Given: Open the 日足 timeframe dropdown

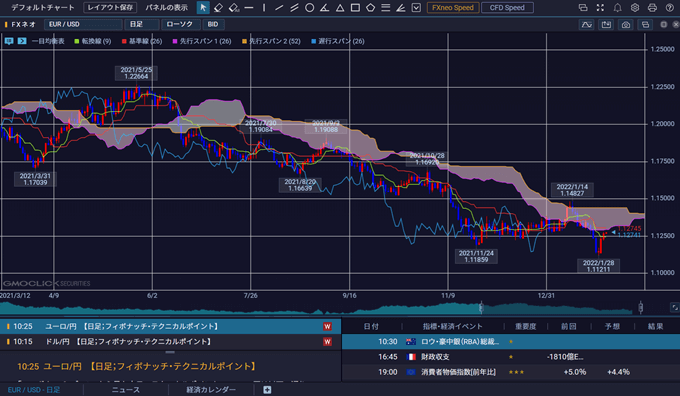Looking at the screenshot, I should (142, 24).
